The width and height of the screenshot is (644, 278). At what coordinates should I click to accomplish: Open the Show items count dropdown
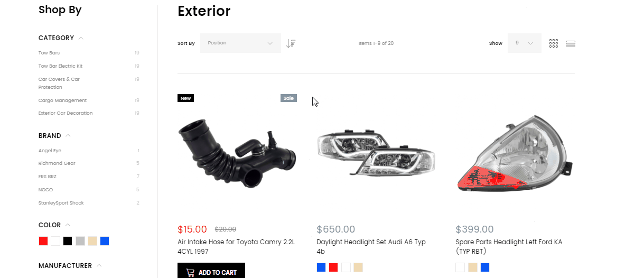click(525, 43)
